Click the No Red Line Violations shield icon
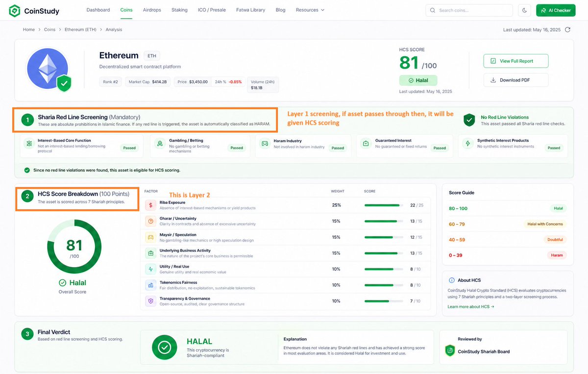The image size is (588, 374). [x=469, y=120]
